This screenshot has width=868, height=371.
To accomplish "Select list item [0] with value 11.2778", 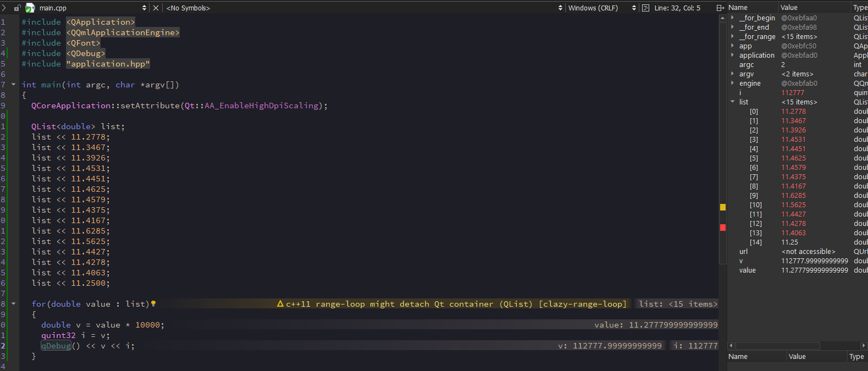I will coord(798,111).
